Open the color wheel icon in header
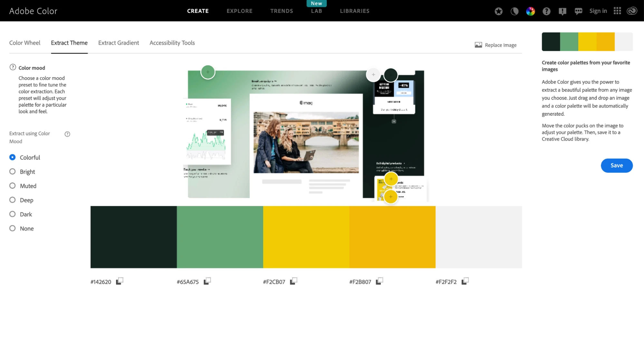 [x=530, y=11]
